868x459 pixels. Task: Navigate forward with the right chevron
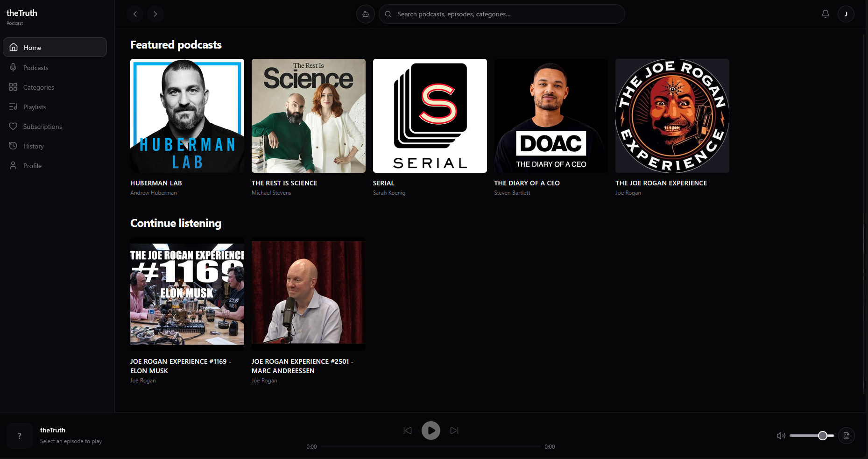155,14
